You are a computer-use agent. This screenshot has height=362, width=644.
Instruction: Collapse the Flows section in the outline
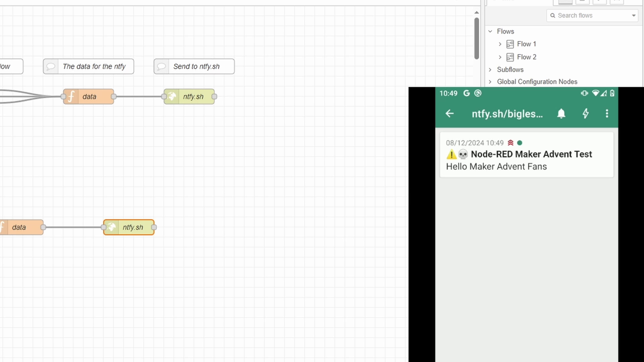point(490,31)
